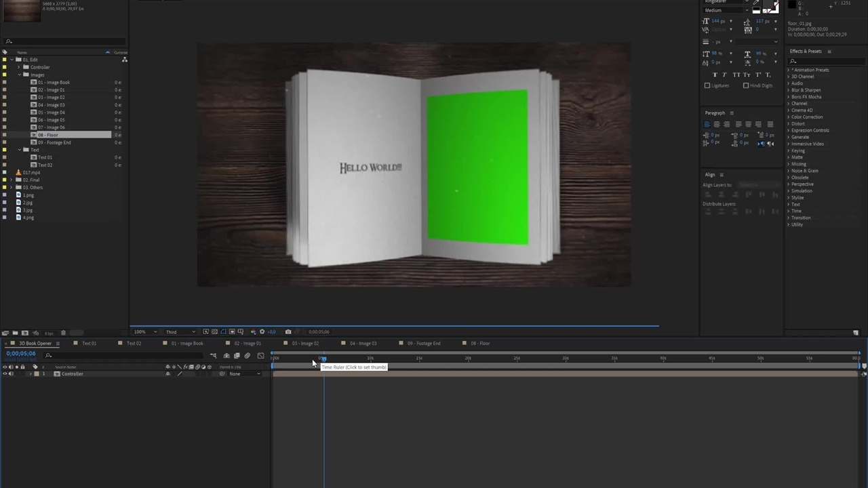Screen dimensions: 868x488
Task: Click the eyedropper in Character panel
Action: (x=756, y=2)
